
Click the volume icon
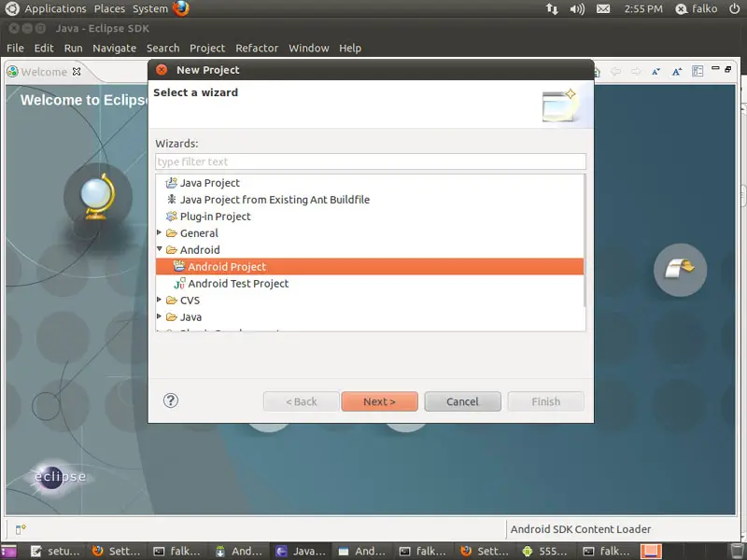click(577, 8)
